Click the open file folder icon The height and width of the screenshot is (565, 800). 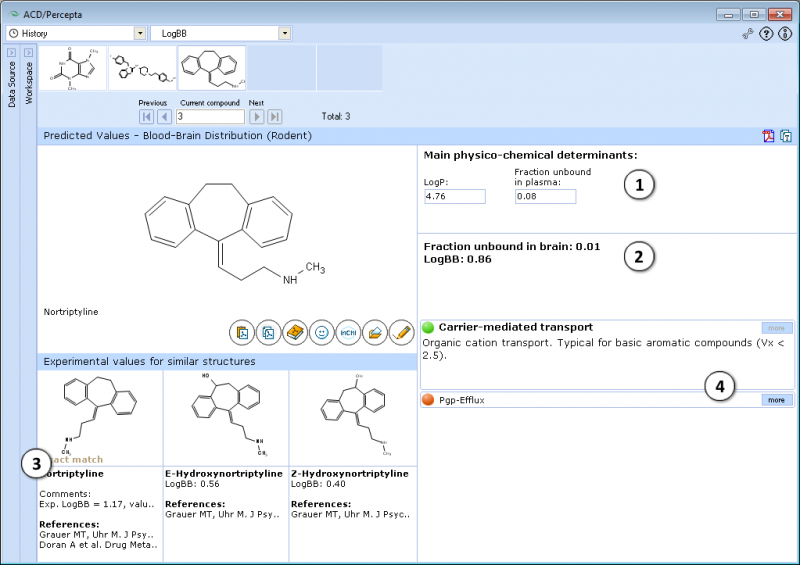(374, 333)
